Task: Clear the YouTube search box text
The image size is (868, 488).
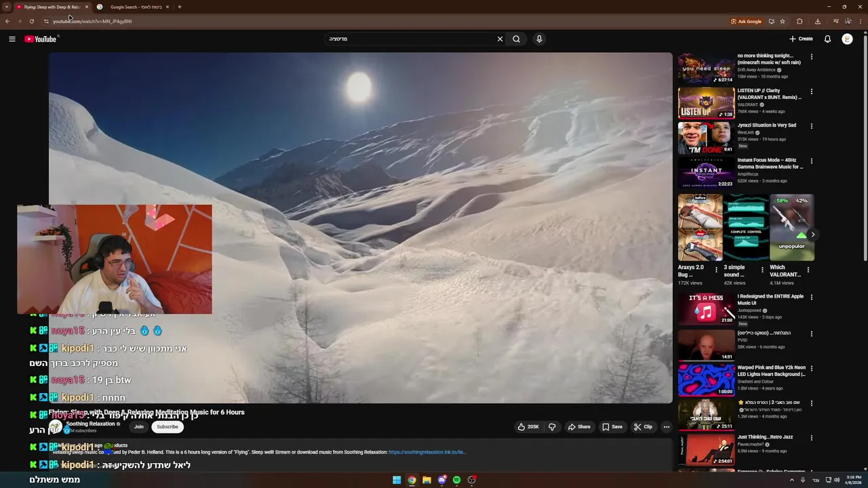Action: [x=500, y=39]
